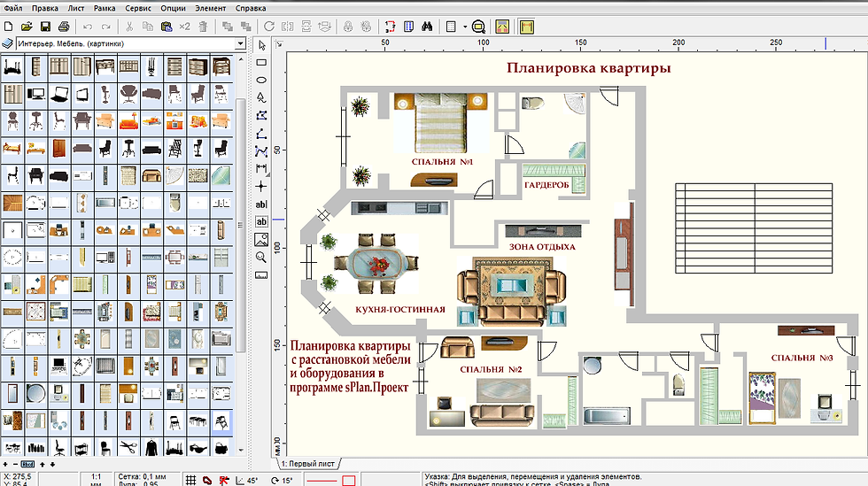868x486 pixels.
Task: Click the open file folder icon
Action: [x=27, y=26]
